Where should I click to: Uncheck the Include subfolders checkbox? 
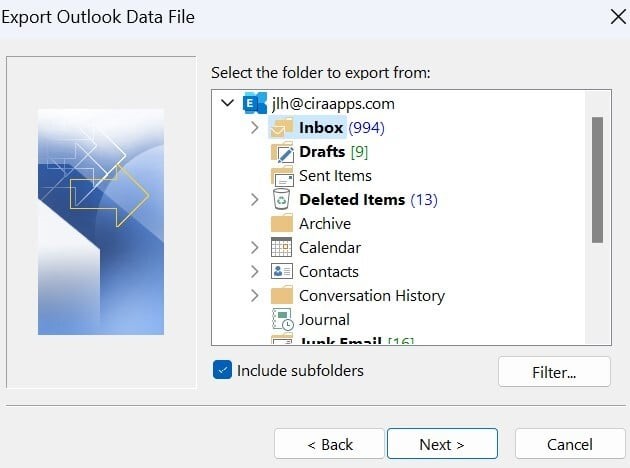222,370
